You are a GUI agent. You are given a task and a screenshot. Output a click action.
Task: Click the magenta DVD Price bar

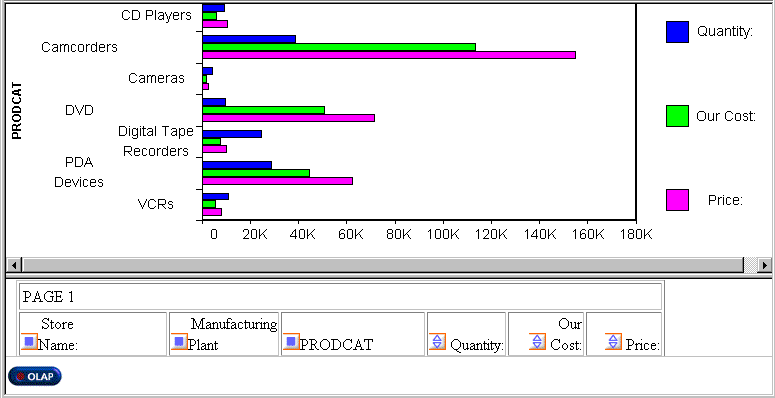point(289,118)
